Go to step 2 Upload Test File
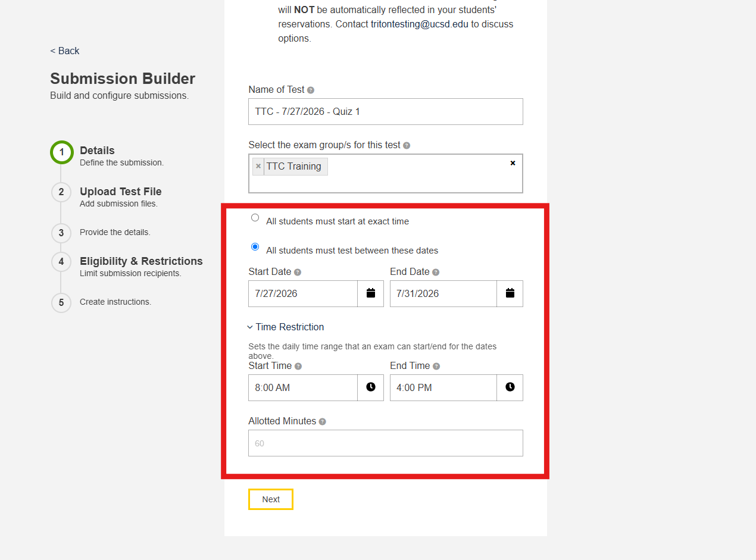 coord(61,192)
